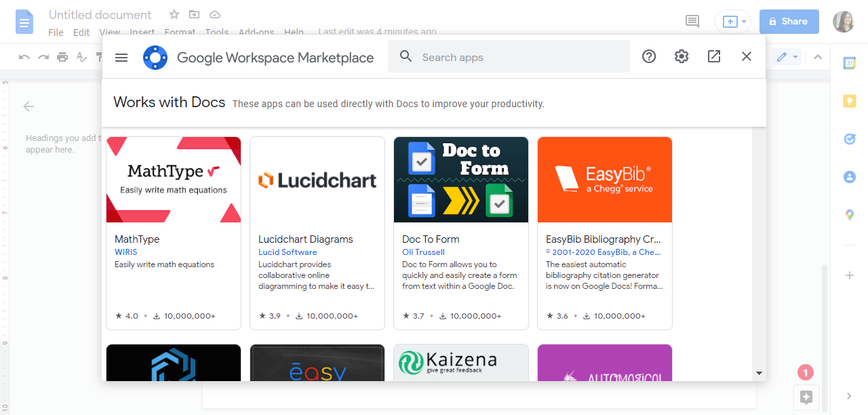Open the Lucidchart app thumbnail
The height and width of the screenshot is (415, 868).
[317, 180]
